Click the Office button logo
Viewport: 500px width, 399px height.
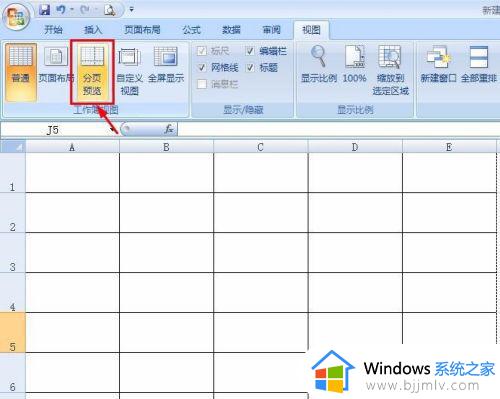tap(16, 17)
